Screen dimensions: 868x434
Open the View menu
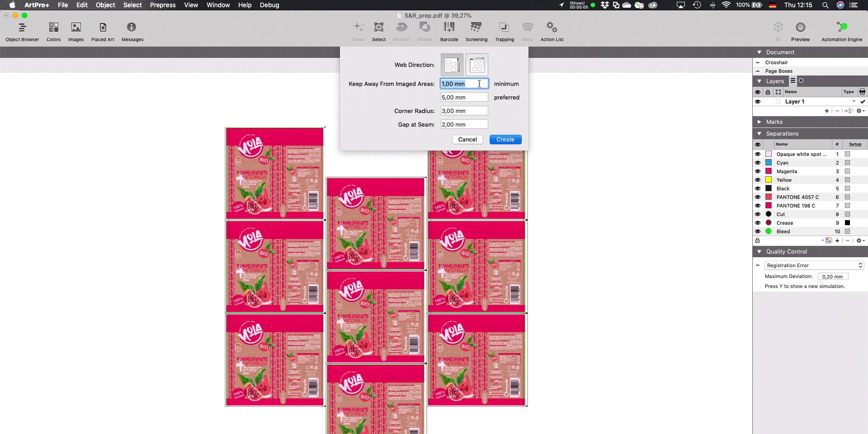pyautogui.click(x=191, y=5)
